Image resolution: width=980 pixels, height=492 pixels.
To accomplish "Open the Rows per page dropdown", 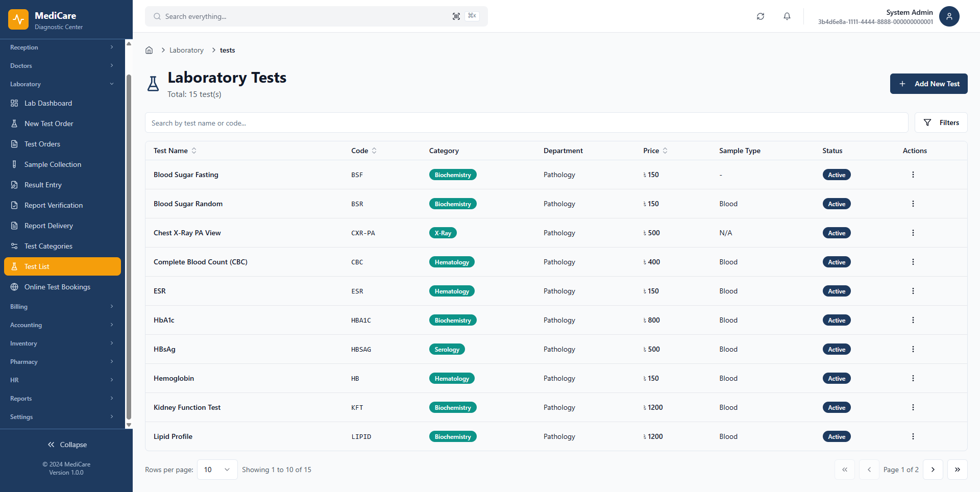I will click(x=217, y=470).
